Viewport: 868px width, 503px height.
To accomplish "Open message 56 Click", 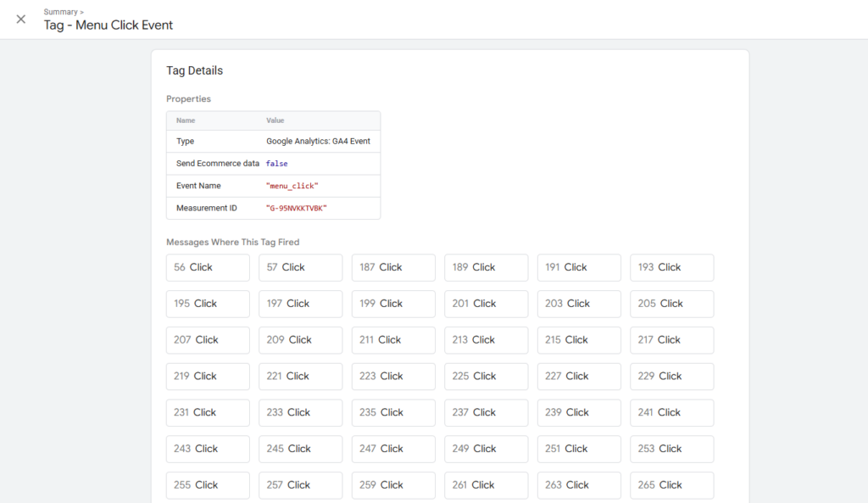I will (208, 267).
